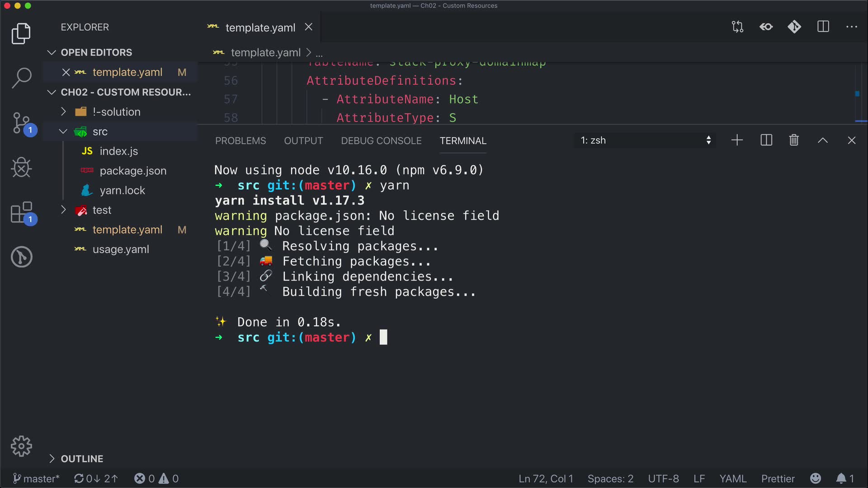Click the Manage settings gear icon
The image size is (868, 488).
click(21, 446)
